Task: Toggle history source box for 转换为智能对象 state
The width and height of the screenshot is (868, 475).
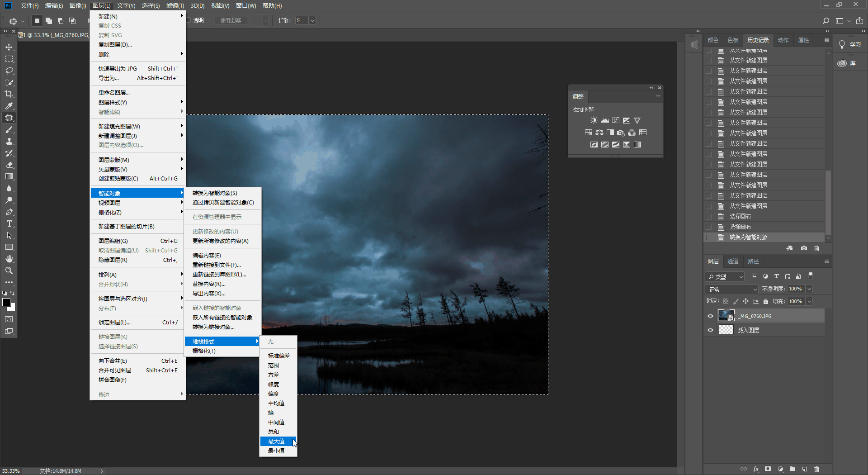Action: [709, 237]
